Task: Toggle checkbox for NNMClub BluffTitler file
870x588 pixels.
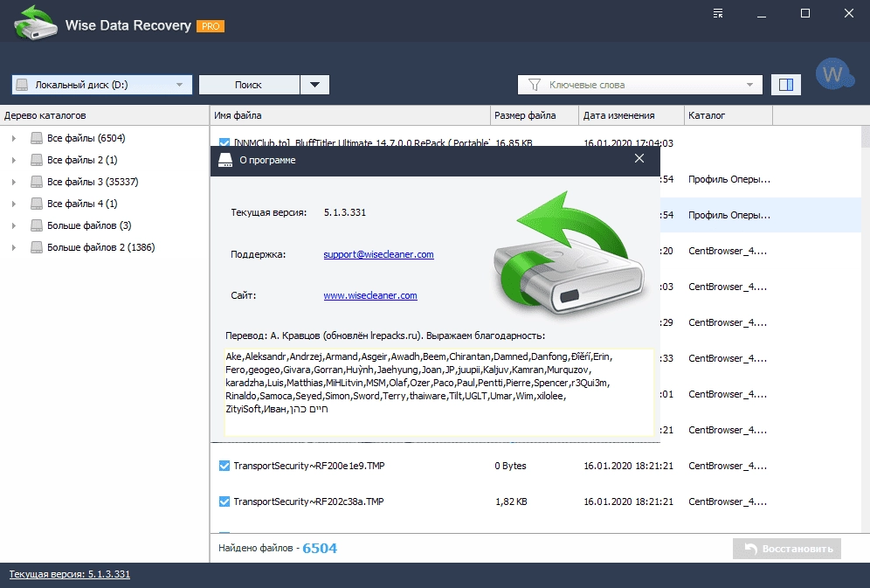Action: pos(224,142)
